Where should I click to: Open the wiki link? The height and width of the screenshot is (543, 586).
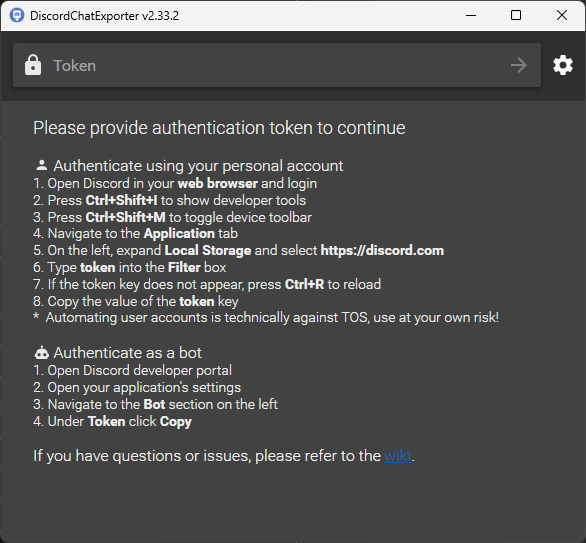point(398,456)
